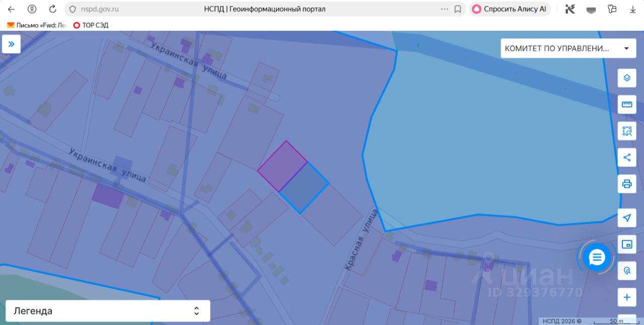Expand the left sidebar panel
Image resolution: width=644 pixels, height=325 pixels.
11,44
